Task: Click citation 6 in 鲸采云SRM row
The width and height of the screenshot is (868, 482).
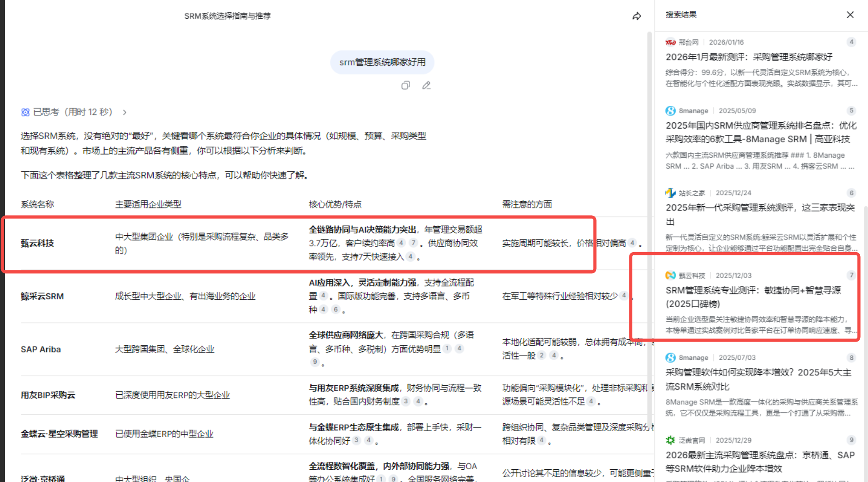Action: pyautogui.click(x=335, y=309)
